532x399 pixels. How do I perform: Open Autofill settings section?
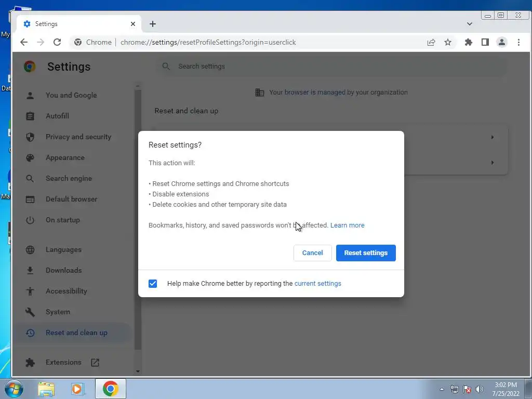pyautogui.click(x=57, y=116)
